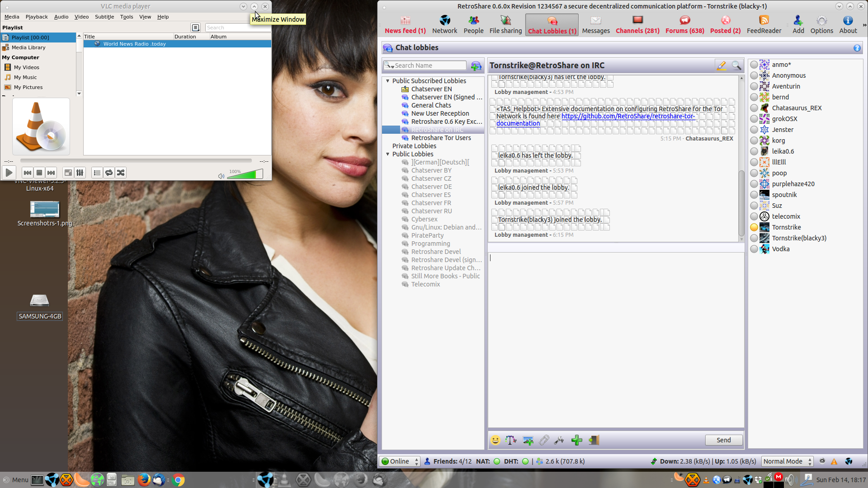The width and height of the screenshot is (868, 488).
Task: Open the Normal Mode dropdown in status bar
Action: (x=787, y=461)
